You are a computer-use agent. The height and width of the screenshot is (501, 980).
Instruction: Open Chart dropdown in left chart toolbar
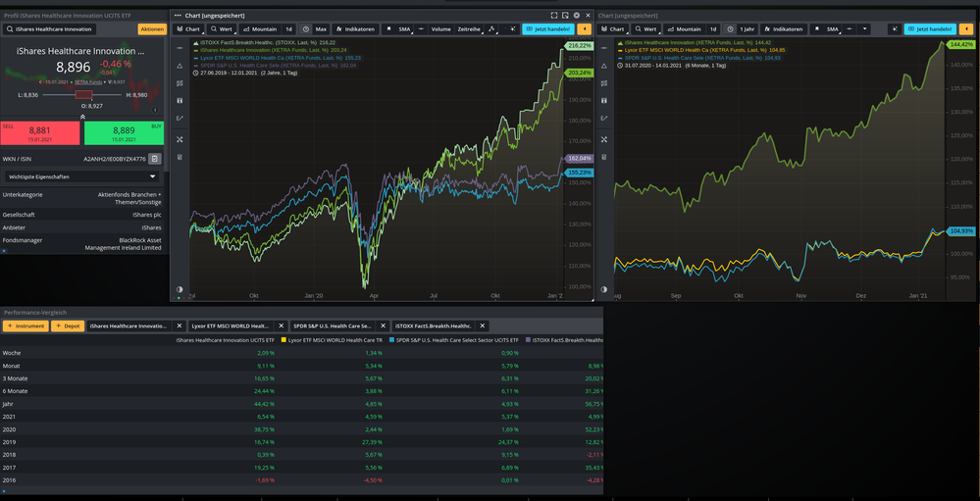[187, 28]
